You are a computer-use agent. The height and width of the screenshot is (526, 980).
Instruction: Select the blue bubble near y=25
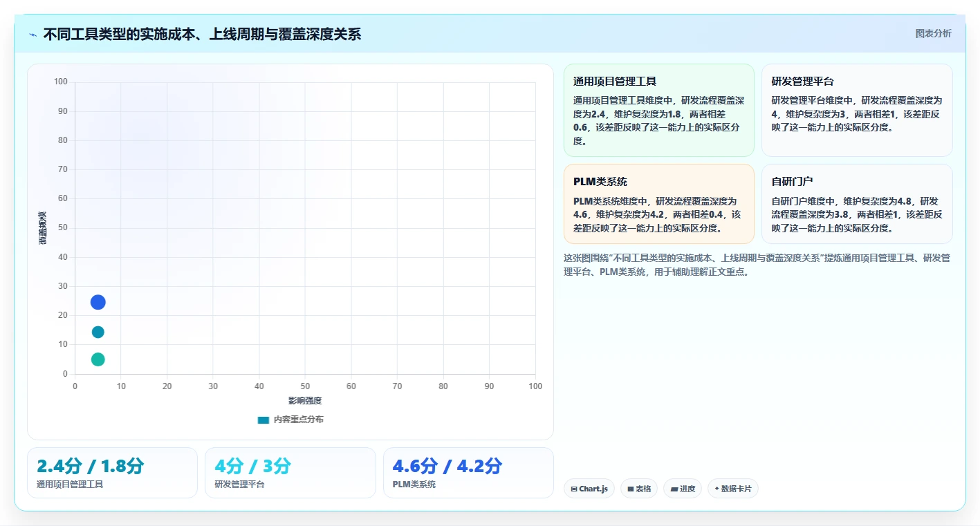98,302
